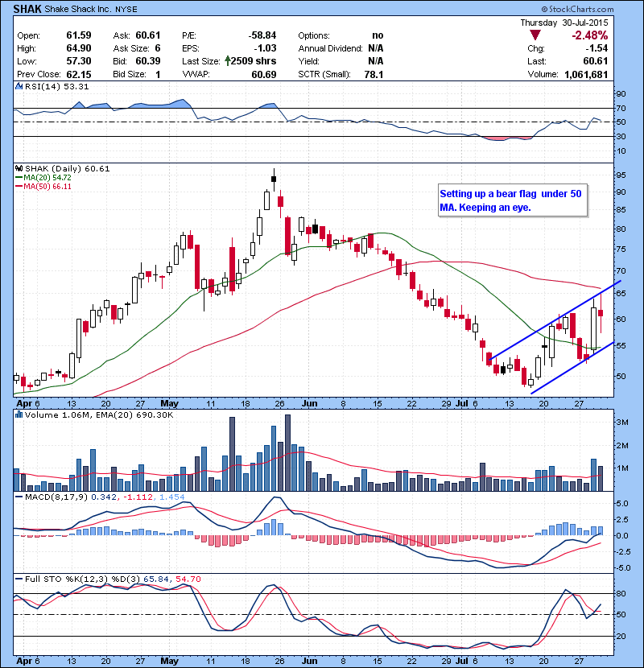The image size is (644, 668).
Task: Click the MA(50) 66.11 label
Action: point(47,187)
